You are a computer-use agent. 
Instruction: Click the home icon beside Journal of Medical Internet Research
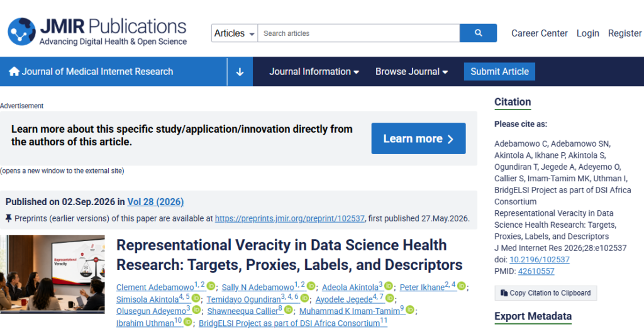click(x=14, y=72)
